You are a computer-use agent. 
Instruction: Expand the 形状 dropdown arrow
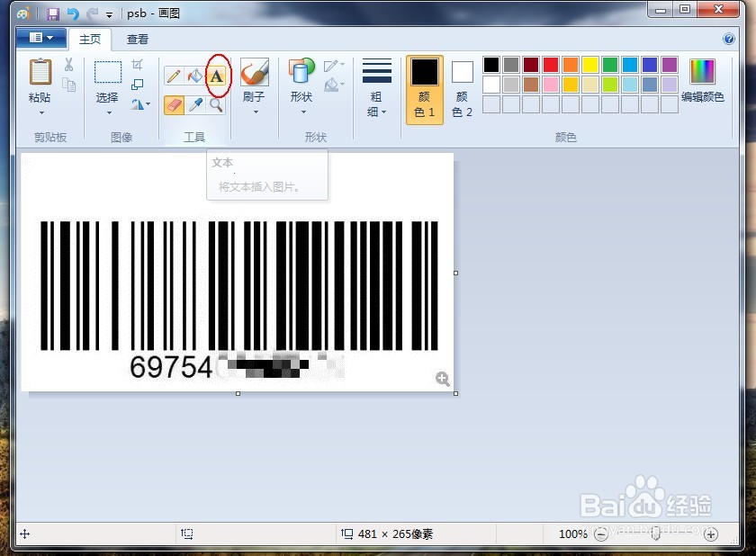(x=304, y=112)
